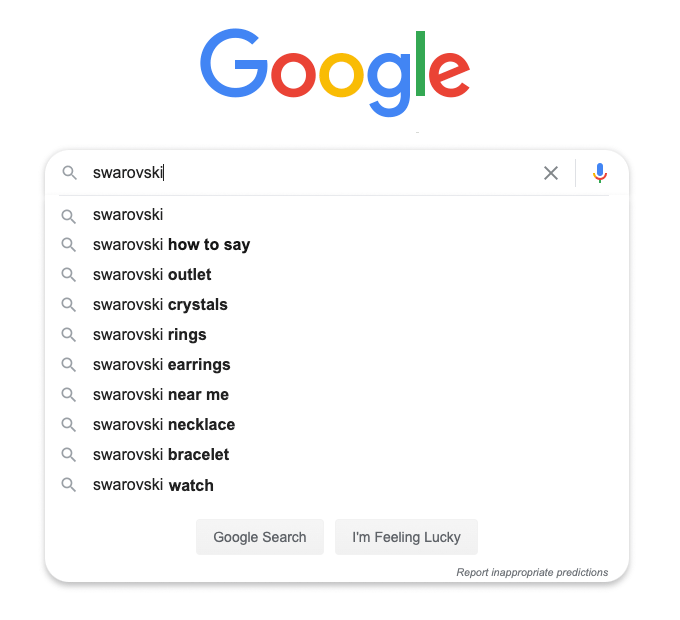Choose the 'swarovski earrings' suggestion
Viewport: 680px width, 620px height.
coord(337,365)
